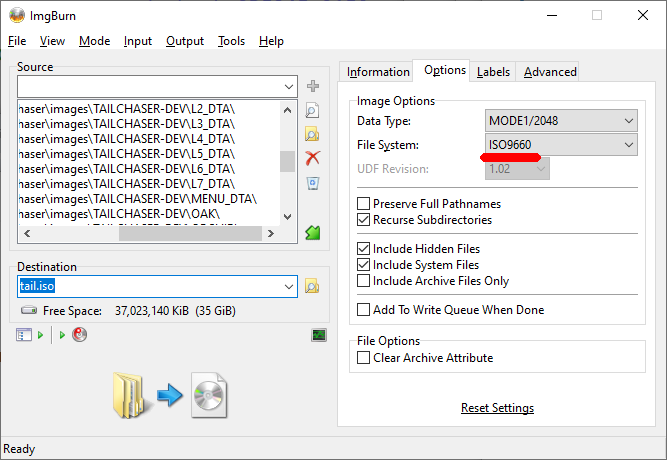The width and height of the screenshot is (667, 460).
Task: Click the recycle bin clear-list icon
Action: [x=312, y=182]
